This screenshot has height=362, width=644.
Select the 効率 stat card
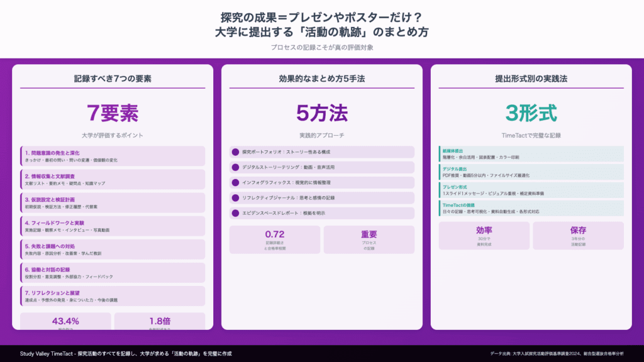click(x=484, y=236)
